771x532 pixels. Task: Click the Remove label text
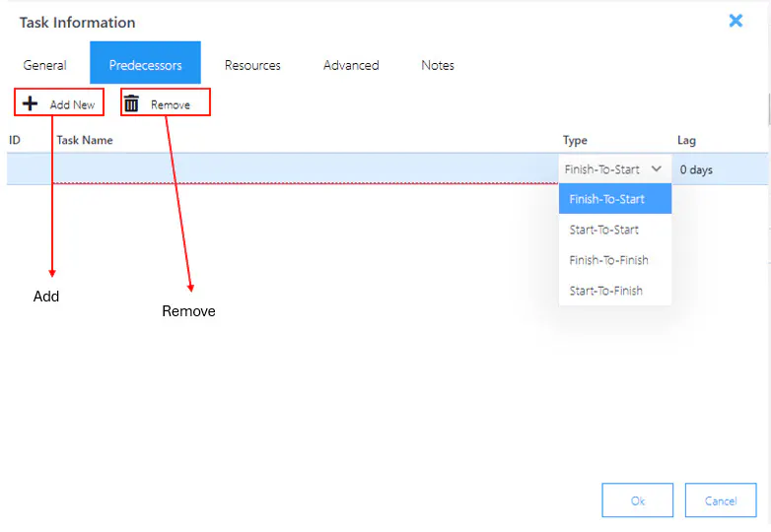coord(171,104)
